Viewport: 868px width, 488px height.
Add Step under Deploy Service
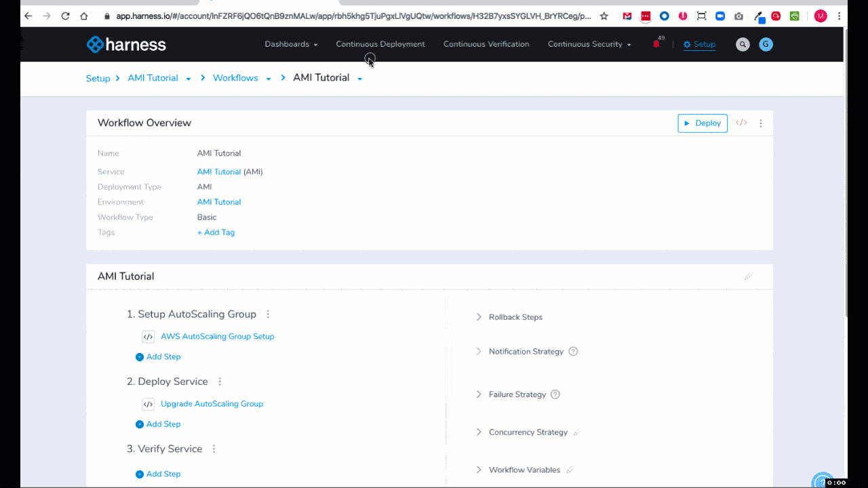pyautogui.click(x=158, y=424)
